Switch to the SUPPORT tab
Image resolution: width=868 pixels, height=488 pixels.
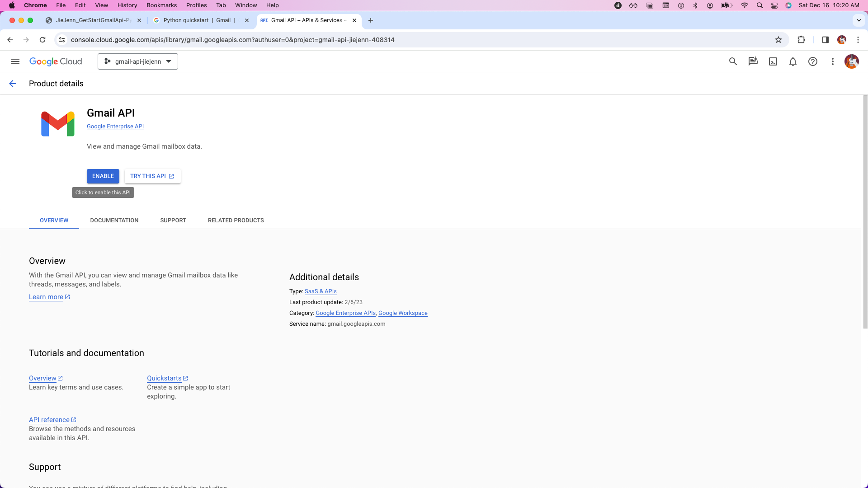(x=173, y=221)
